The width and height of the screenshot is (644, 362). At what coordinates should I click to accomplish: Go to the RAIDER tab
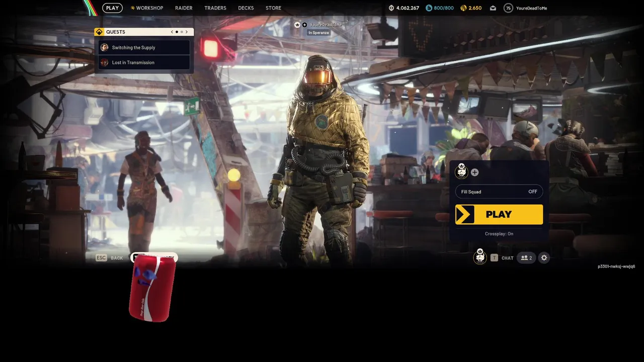pos(184,8)
